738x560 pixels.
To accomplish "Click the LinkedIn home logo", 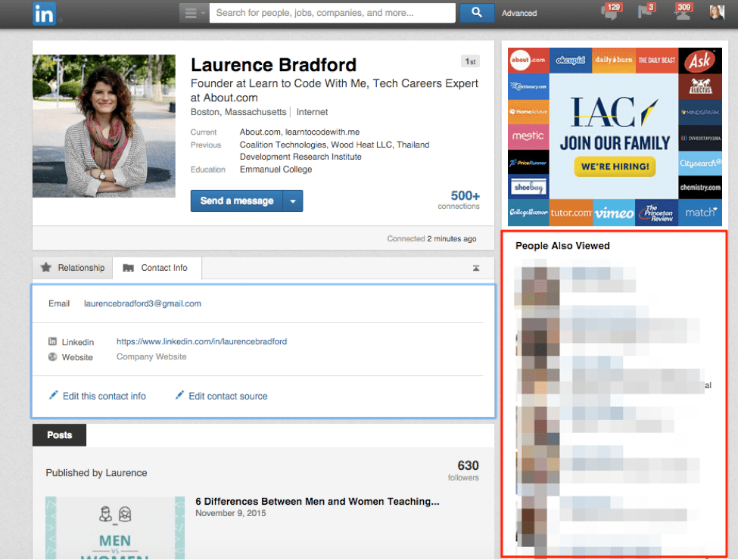I will [x=44, y=13].
